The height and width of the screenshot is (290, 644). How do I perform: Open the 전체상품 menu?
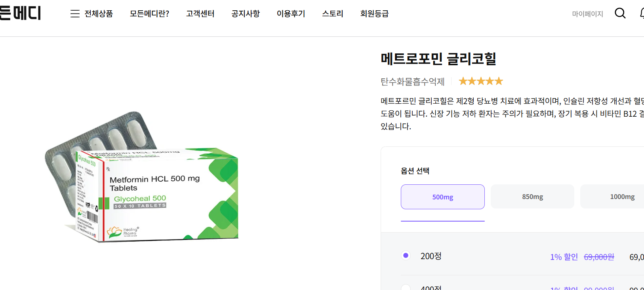coord(99,14)
